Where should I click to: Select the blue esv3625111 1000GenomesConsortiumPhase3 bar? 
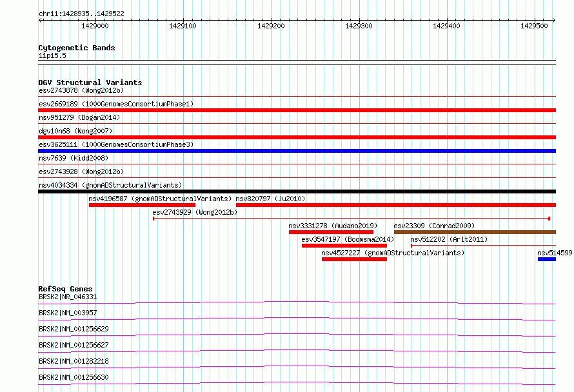click(x=297, y=151)
